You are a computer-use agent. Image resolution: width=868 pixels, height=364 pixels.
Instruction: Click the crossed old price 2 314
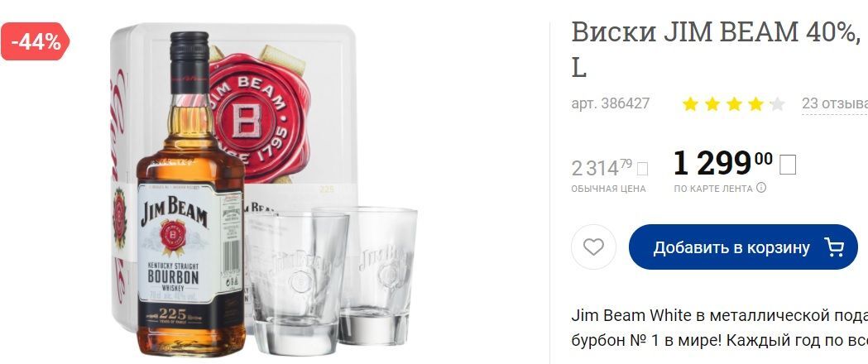(602, 168)
